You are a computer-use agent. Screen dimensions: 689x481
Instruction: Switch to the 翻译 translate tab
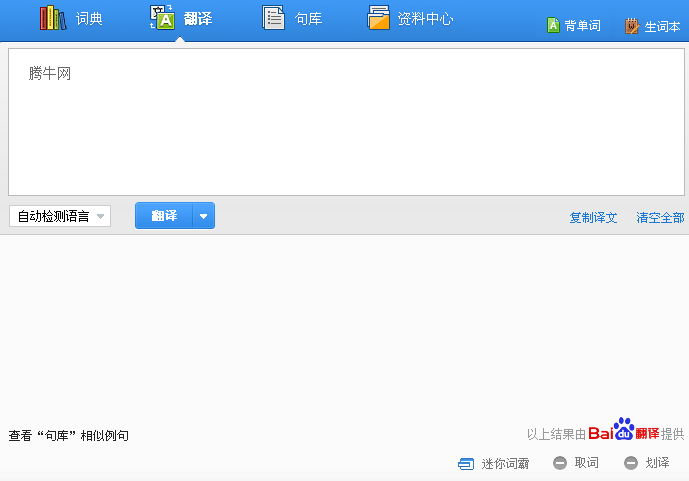pyautogui.click(x=181, y=18)
